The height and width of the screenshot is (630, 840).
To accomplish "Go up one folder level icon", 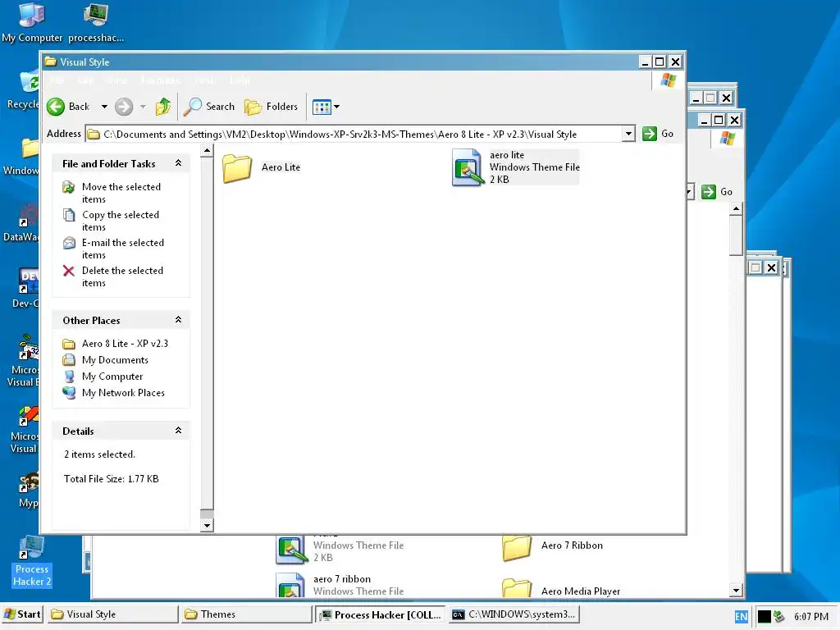I will (x=163, y=107).
